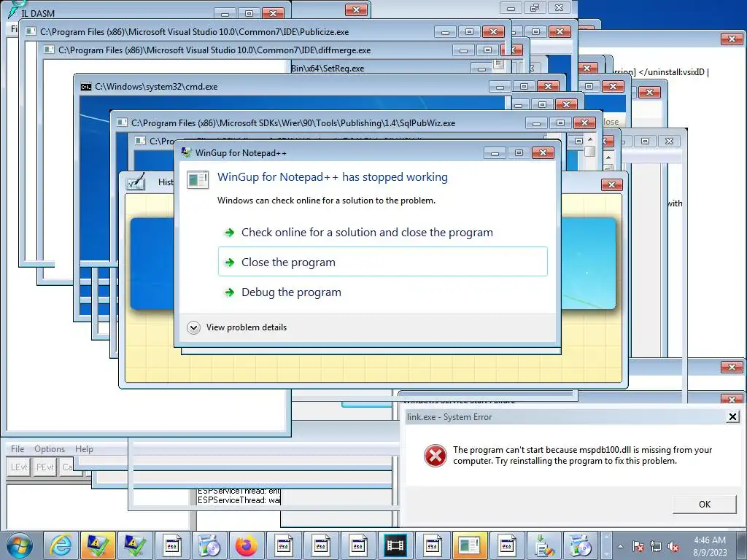Screen dimensions: 747x560
Task: Choose Debug the program option
Action: click(382, 292)
